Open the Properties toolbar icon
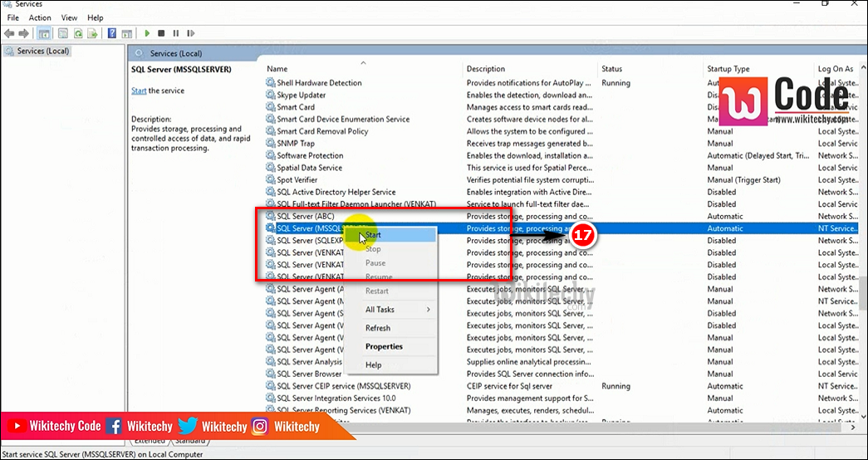This screenshot has width=868, height=460. [63, 34]
